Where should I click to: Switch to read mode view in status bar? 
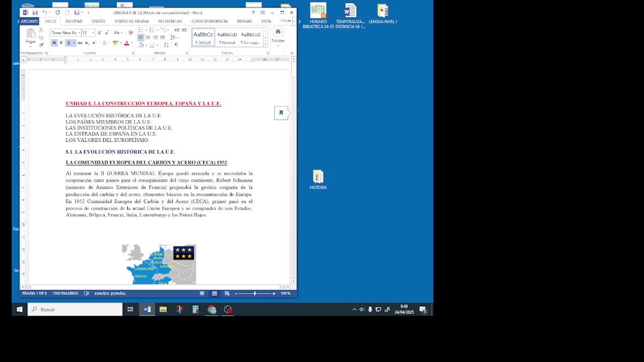coord(202,293)
